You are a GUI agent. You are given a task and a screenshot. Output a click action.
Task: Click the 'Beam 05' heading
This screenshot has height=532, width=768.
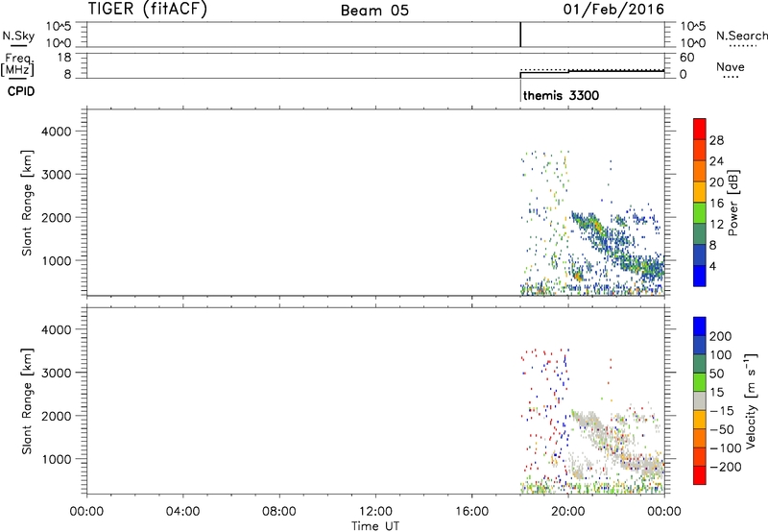pyautogui.click(x=374, y=11)
